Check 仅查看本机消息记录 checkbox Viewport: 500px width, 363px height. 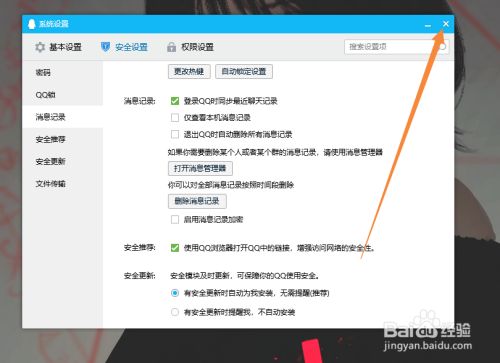pos(175,117)
